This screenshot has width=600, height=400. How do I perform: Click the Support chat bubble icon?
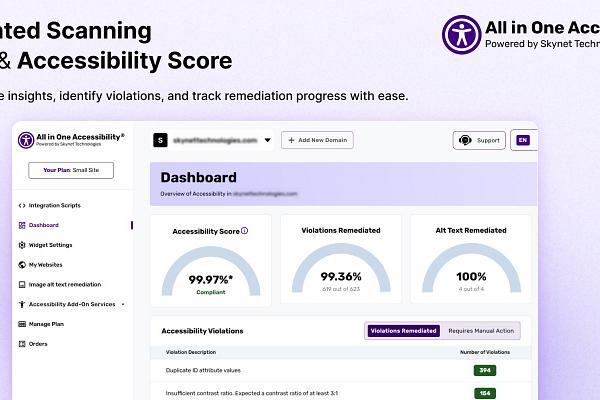465,140
